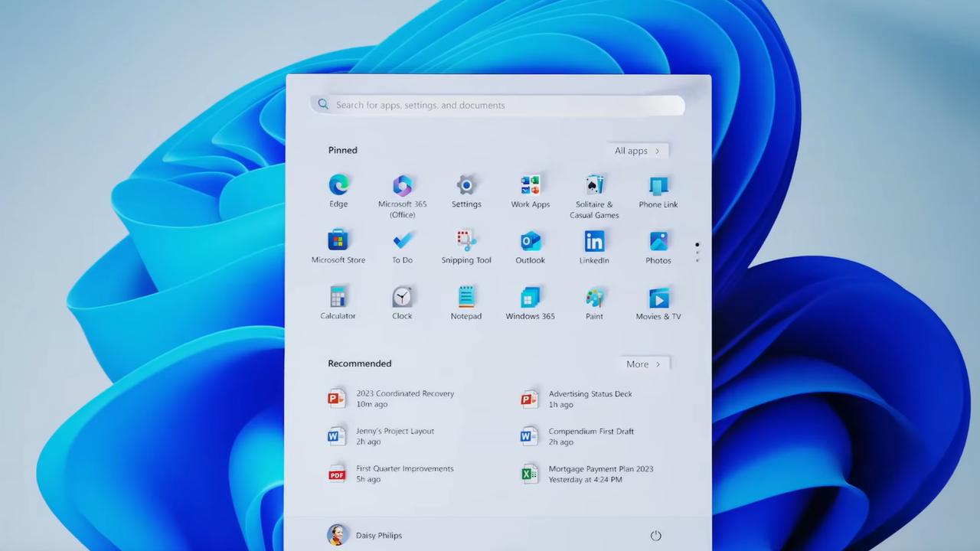Viewport: 980px width, 551px height.
Task: Open Windows 365
Action: pos(531,303)
